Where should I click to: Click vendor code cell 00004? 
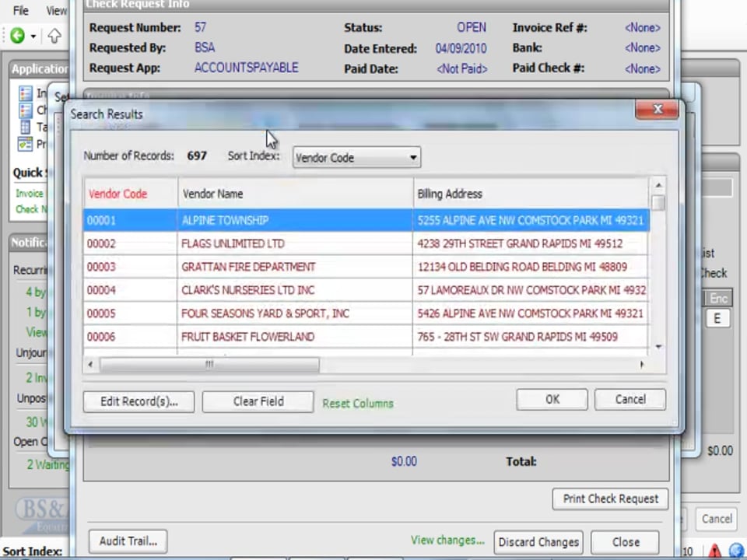130,290
